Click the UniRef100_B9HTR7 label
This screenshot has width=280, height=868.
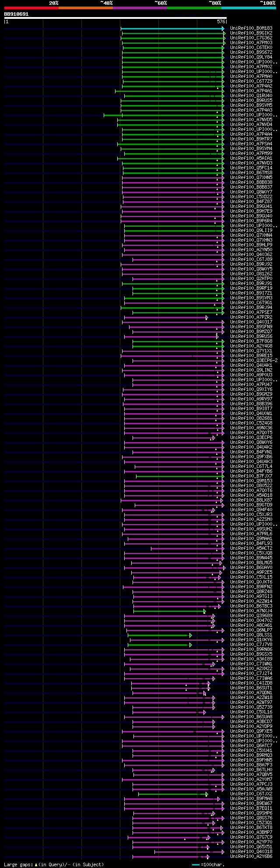point(251,139)
